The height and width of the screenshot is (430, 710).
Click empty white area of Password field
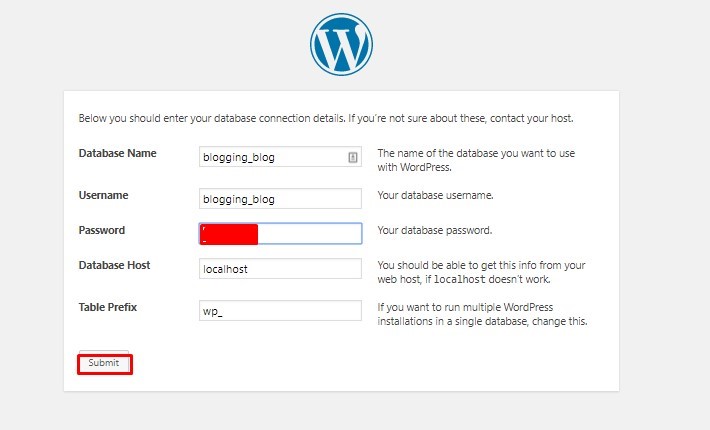(309, 234)
